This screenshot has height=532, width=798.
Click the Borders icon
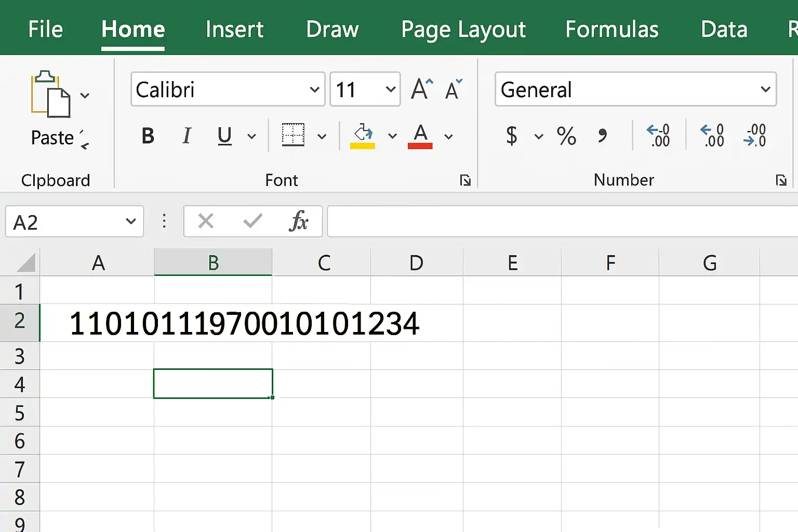click(293, 135)
